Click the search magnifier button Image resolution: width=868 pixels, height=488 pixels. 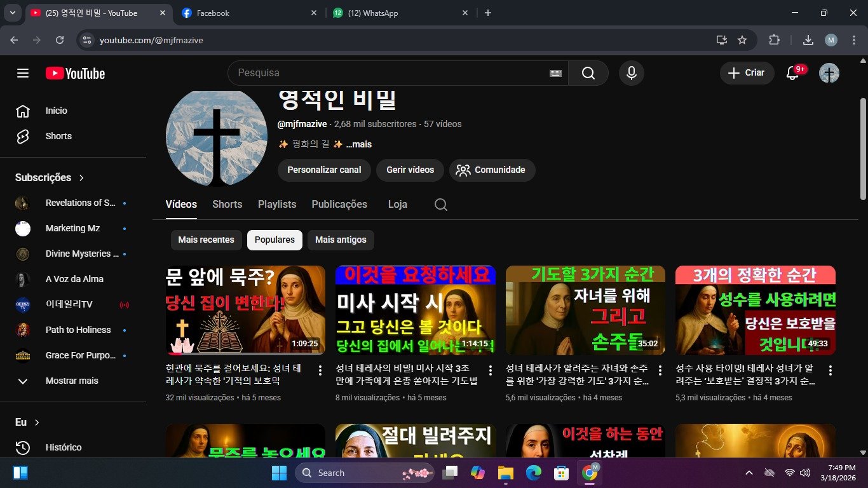click(x=588, y=73)
